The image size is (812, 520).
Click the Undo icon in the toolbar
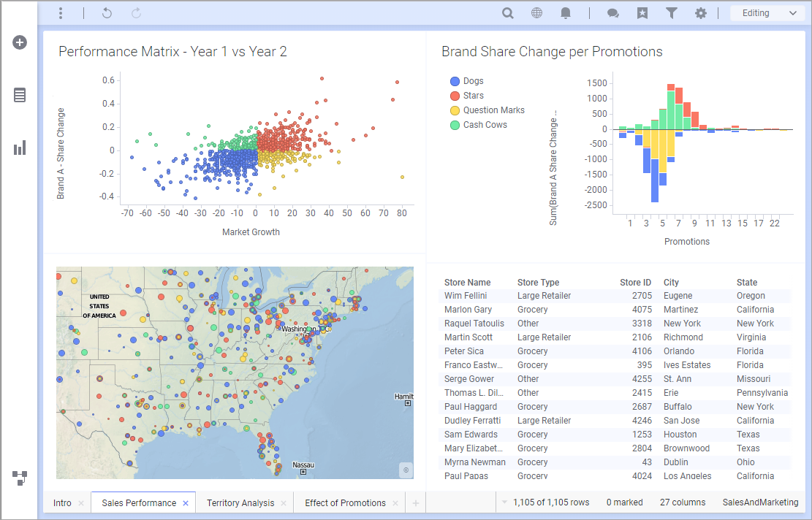106,12
